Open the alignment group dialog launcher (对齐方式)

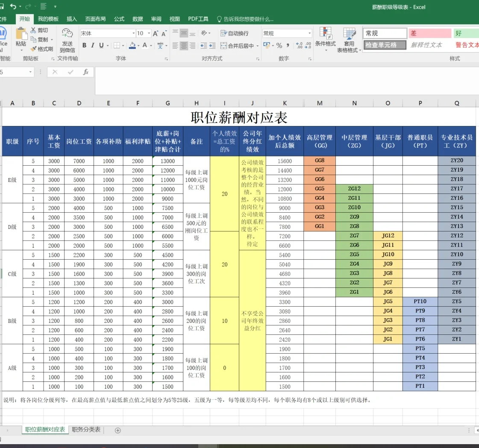258,59
